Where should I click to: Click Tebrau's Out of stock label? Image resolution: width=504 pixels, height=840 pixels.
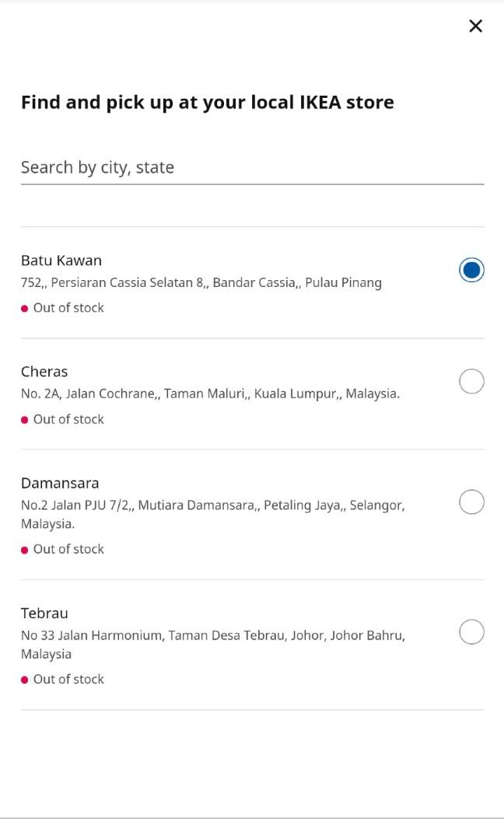[x=68, y=679]
